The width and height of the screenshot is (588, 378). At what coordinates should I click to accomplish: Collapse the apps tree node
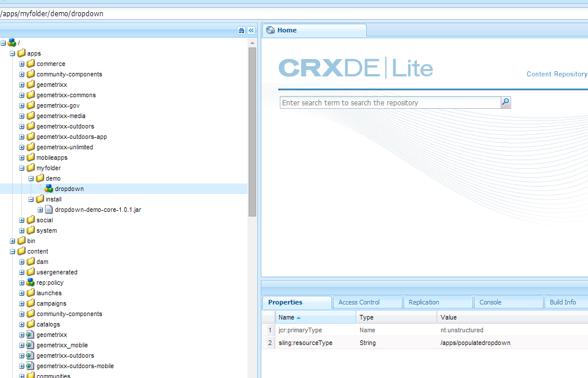(x=12, y=54)
